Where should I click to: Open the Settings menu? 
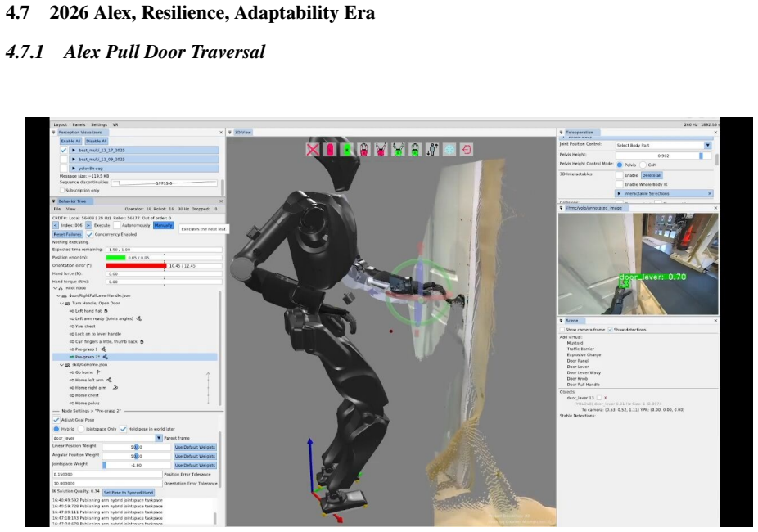point(98,124)
